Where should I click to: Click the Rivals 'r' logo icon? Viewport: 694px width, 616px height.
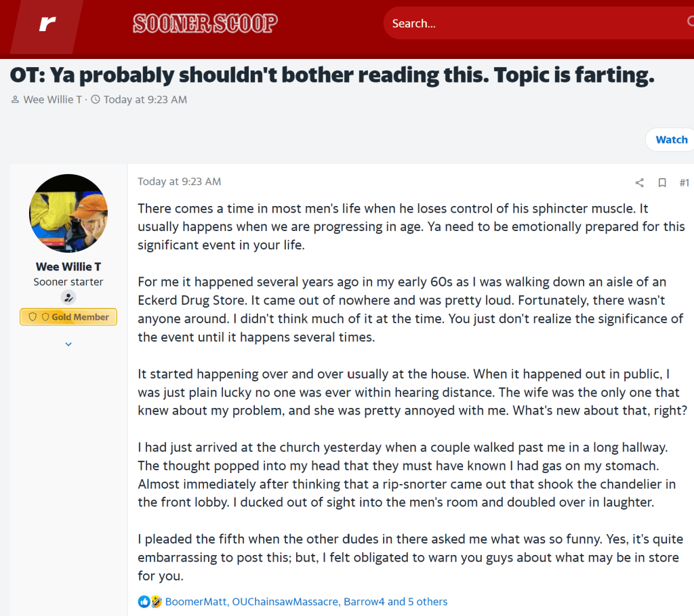click(47, 24)
